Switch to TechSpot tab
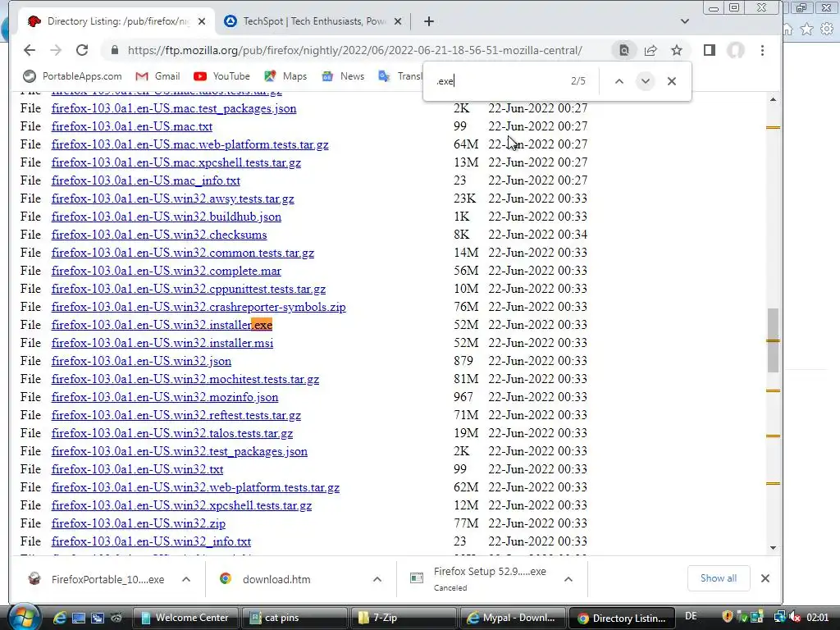Viewport: 840px width, 630px height. pyautogui.click(x=313, y=21)
